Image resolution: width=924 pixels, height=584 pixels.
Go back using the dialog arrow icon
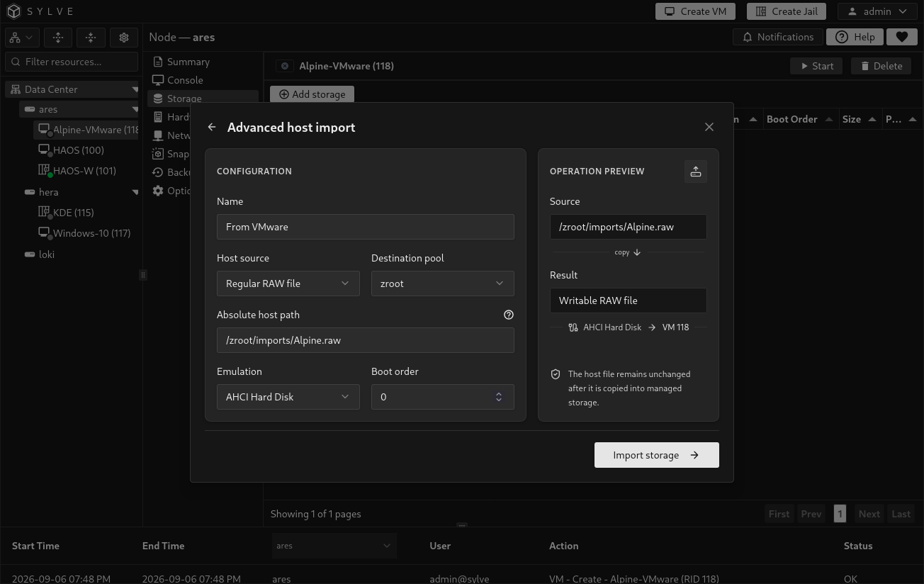pos(212,128)
